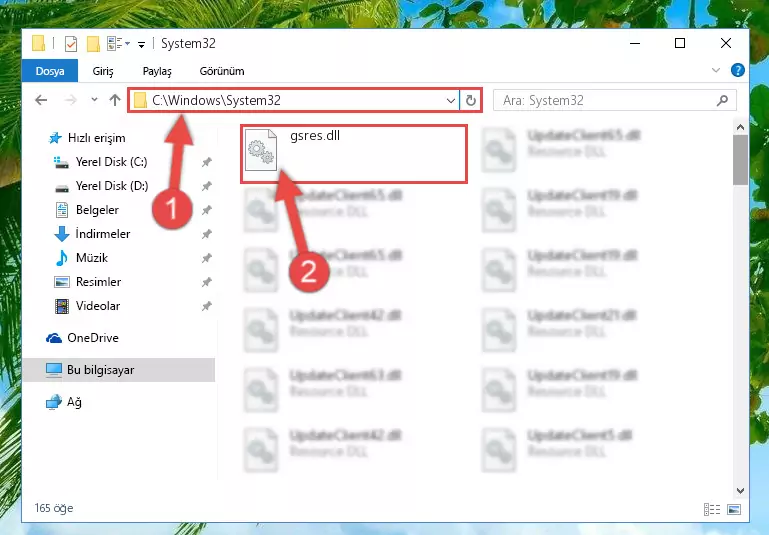Open İndirmeler folder in sidebar

tap(103, 234)
